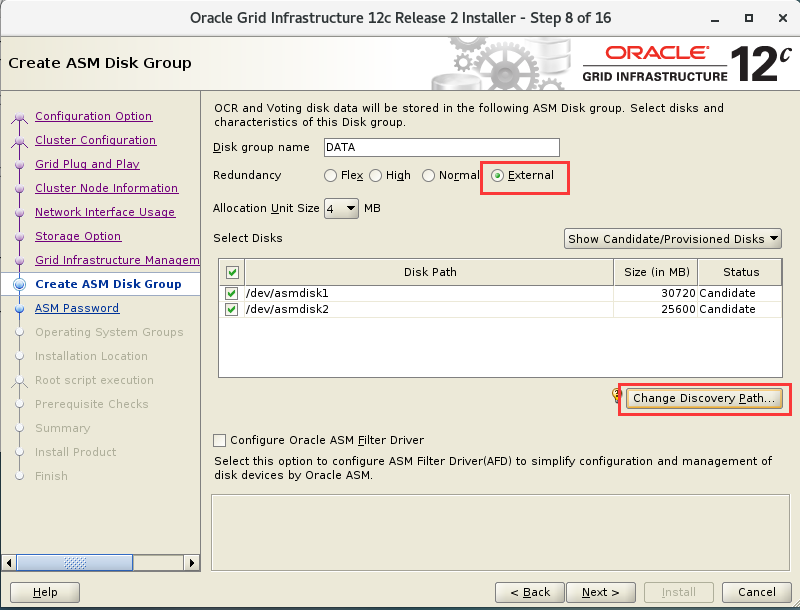Click the Disk group name field
Viewport: 800px width, 610px height.
click(442, 147)
